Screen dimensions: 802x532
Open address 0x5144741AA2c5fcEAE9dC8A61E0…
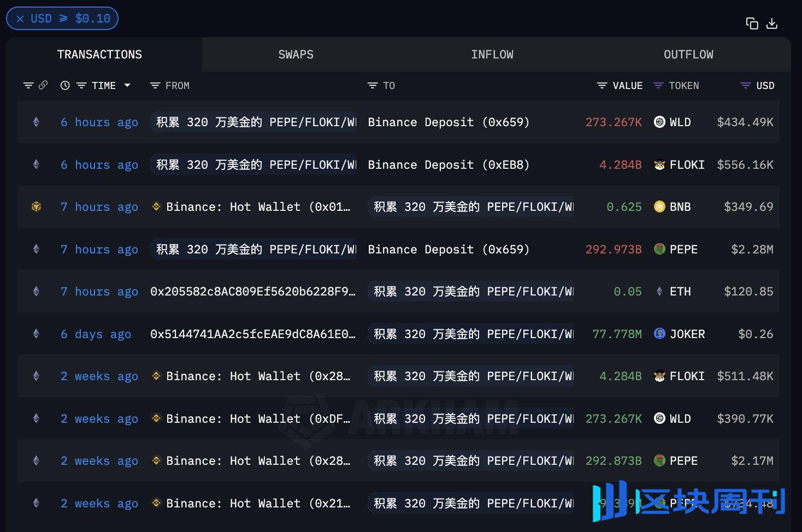[253, 334]
